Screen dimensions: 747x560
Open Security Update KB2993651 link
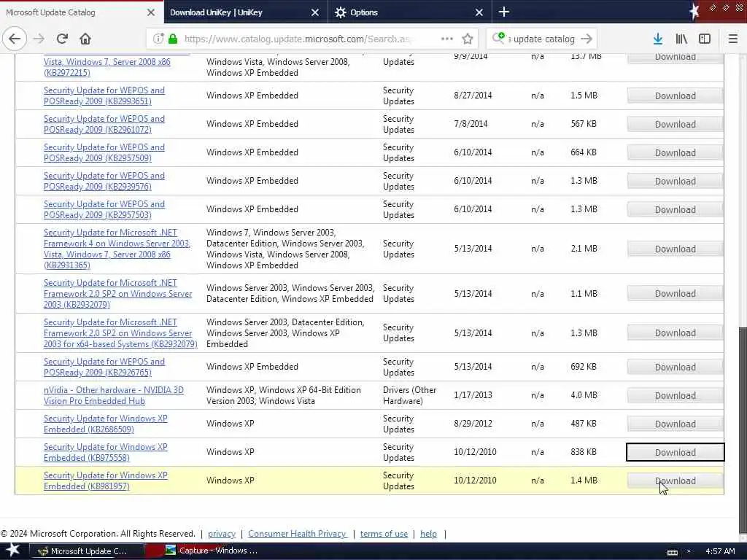tap(104, 96)
